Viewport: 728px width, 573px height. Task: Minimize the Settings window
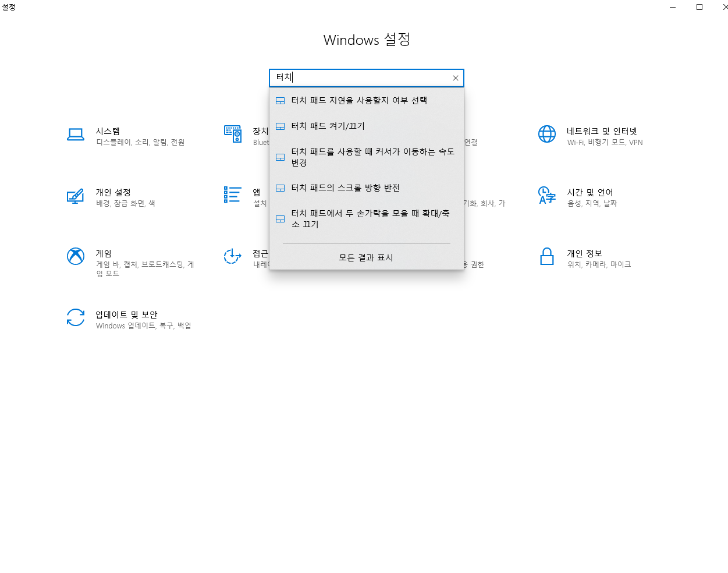pos(672,7)
